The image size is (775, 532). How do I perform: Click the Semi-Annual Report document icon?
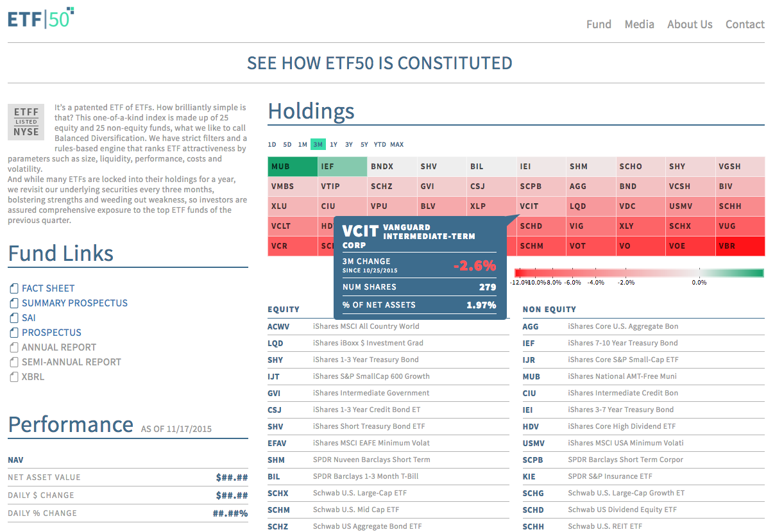coord(13,362)
